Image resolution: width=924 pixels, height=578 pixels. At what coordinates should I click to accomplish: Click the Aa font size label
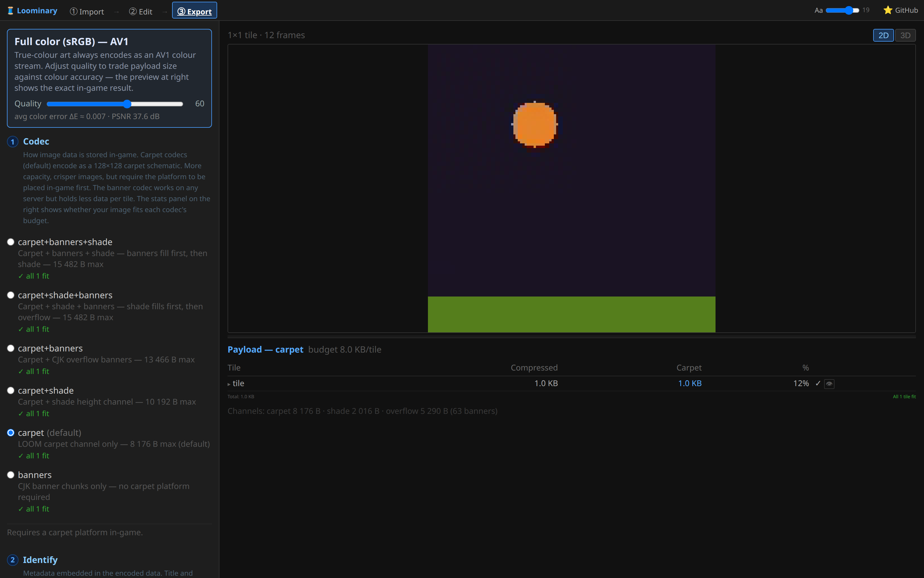[818, 10]
